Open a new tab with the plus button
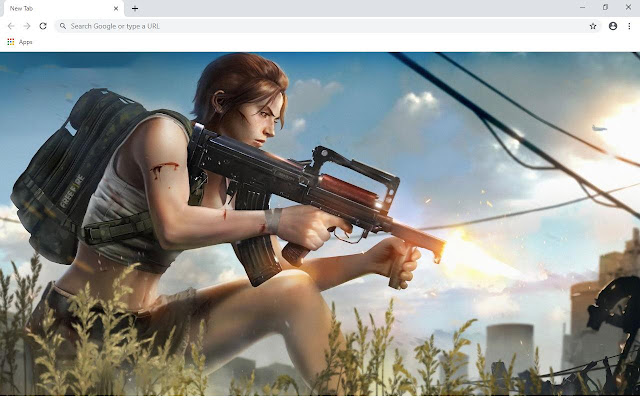 (x=135, y=8)
